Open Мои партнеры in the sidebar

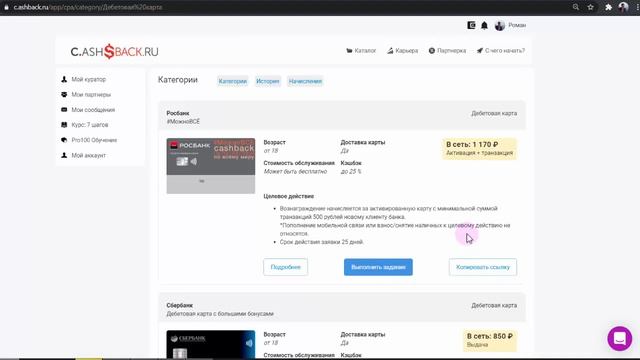pyautogui.click(x=91, y=94)
